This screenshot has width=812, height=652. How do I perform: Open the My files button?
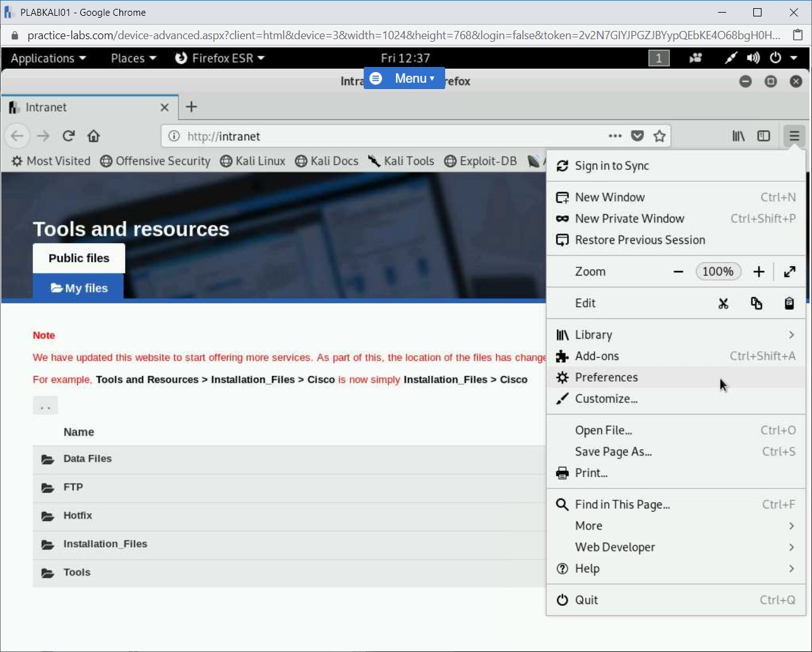point(78,288)
